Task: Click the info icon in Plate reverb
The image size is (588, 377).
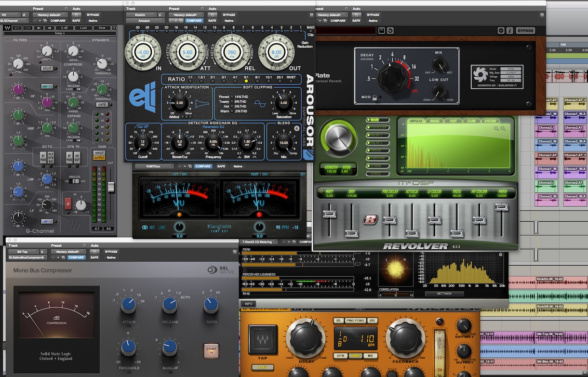Action: click(509, 31)
